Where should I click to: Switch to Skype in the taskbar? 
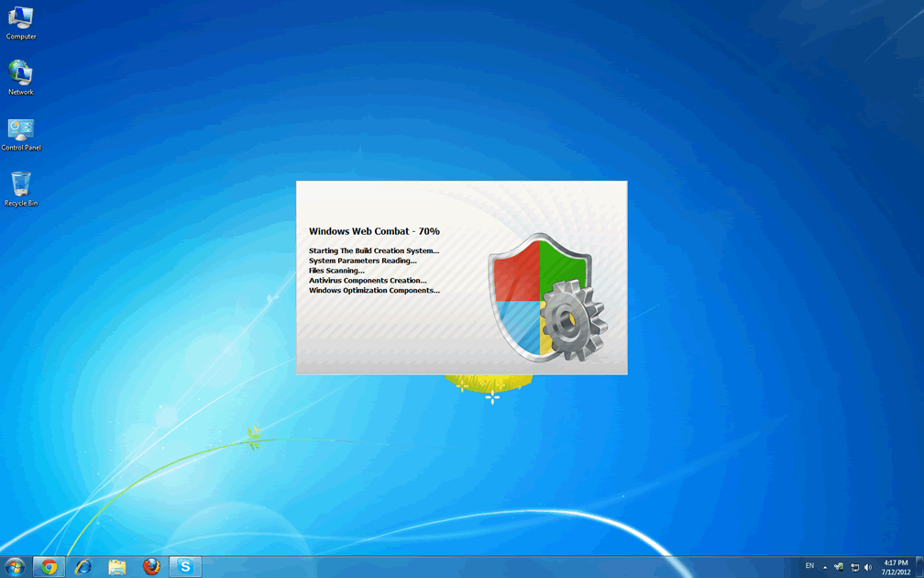point(185,567)
